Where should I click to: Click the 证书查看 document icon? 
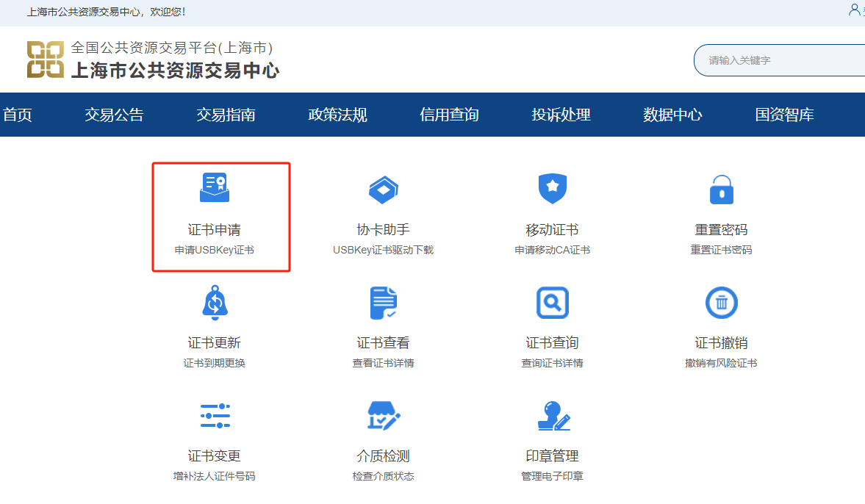(x=383, y=303)
